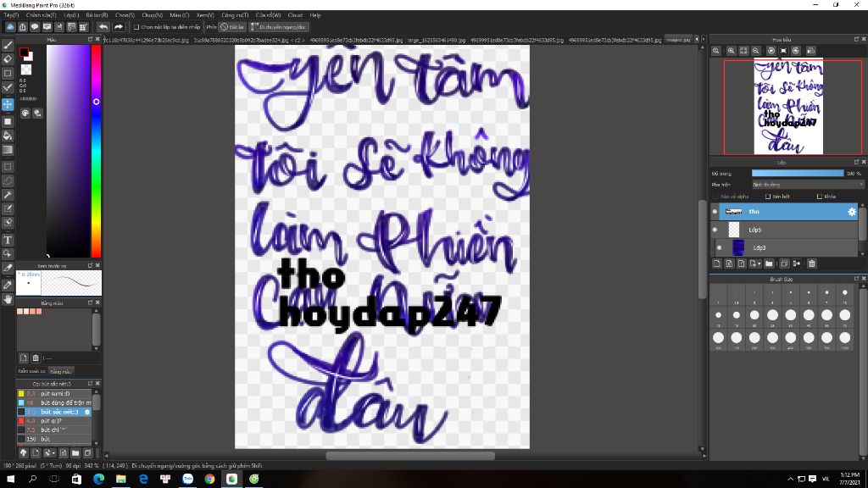Select the Brush tool in left toolbar
868x488 pixels.
[8, 46]
